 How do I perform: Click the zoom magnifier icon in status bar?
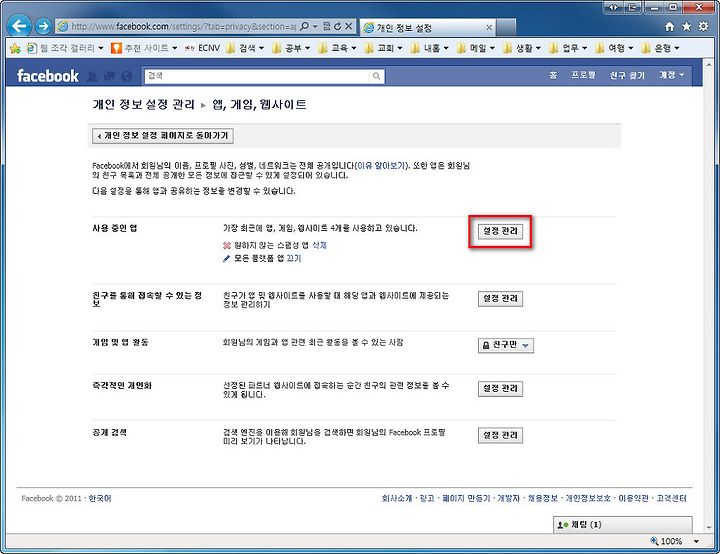click(654, 541)
